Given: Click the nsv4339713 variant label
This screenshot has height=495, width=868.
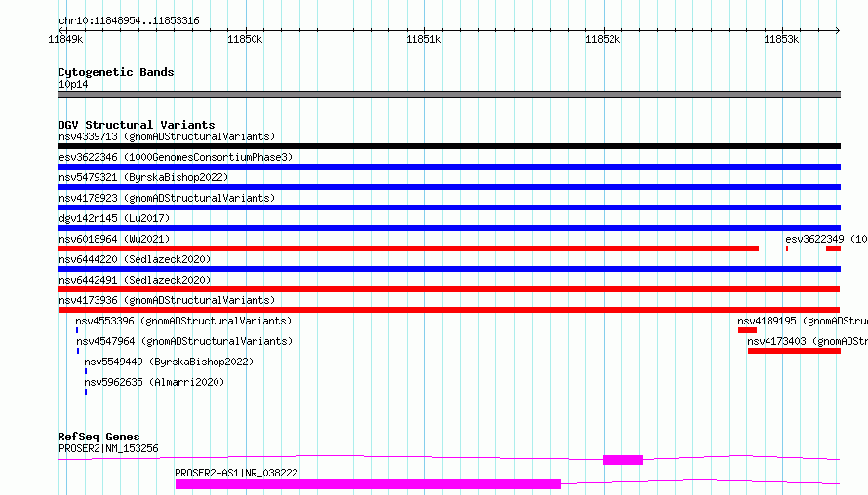Looking at the screenshot, I should 167,136.
